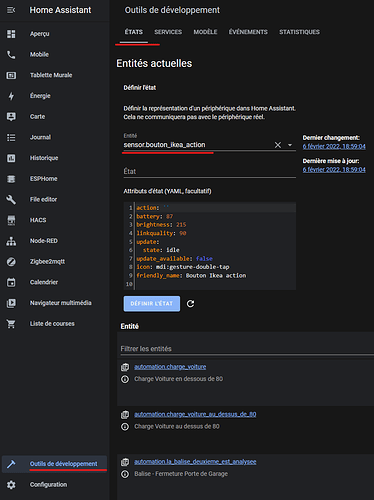Switch to the États tab

(x=134, y=32)
